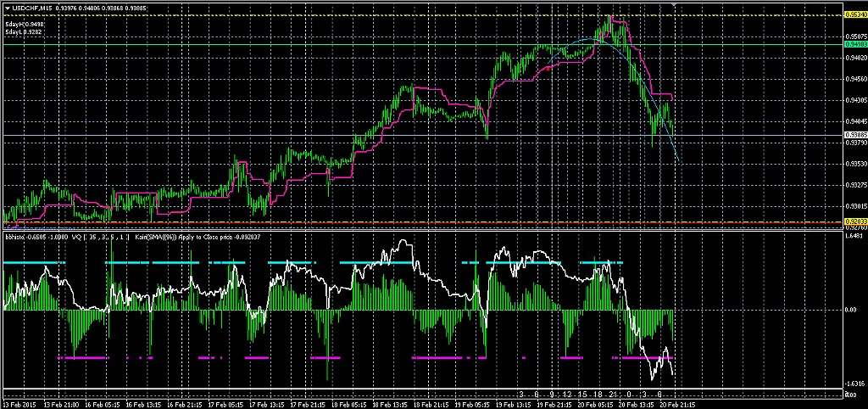Image resolution: width=868 pixels, height=409 pixels.
Task: Click the 0.92033 price tag on axis
Action: (x=854, y=221)
